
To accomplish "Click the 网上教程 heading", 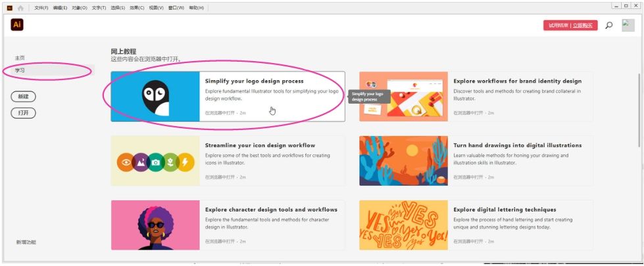I will click(123, 52).
